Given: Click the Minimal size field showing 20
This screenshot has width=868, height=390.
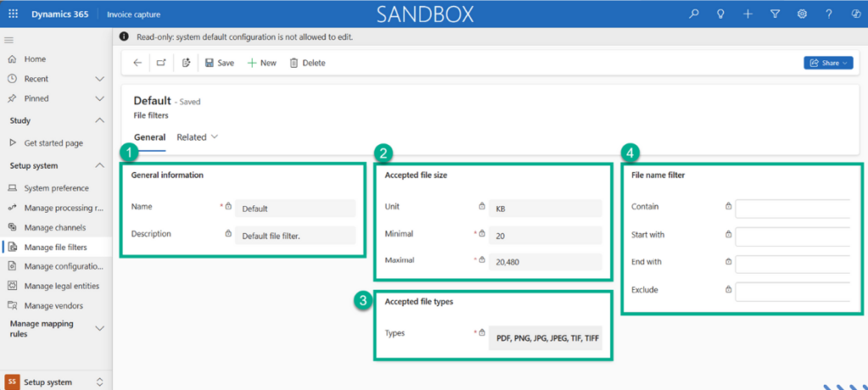Looking at the screenshot, I should [545, 235].
